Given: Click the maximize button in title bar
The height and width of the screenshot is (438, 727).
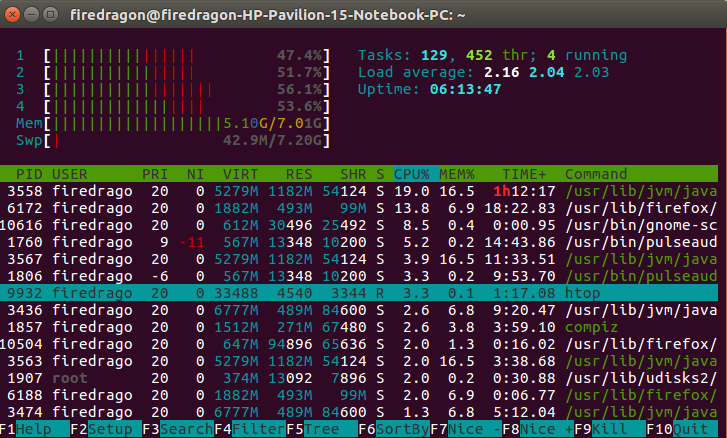Looking at the screenshot, I should coord(52,14).
